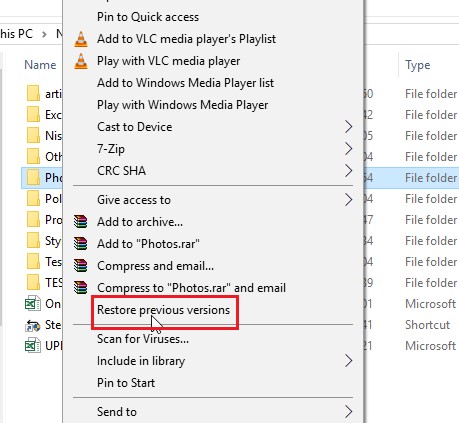The image size is (459, 423).
Task: Choose Add to archive...
Action: (140, 222)
